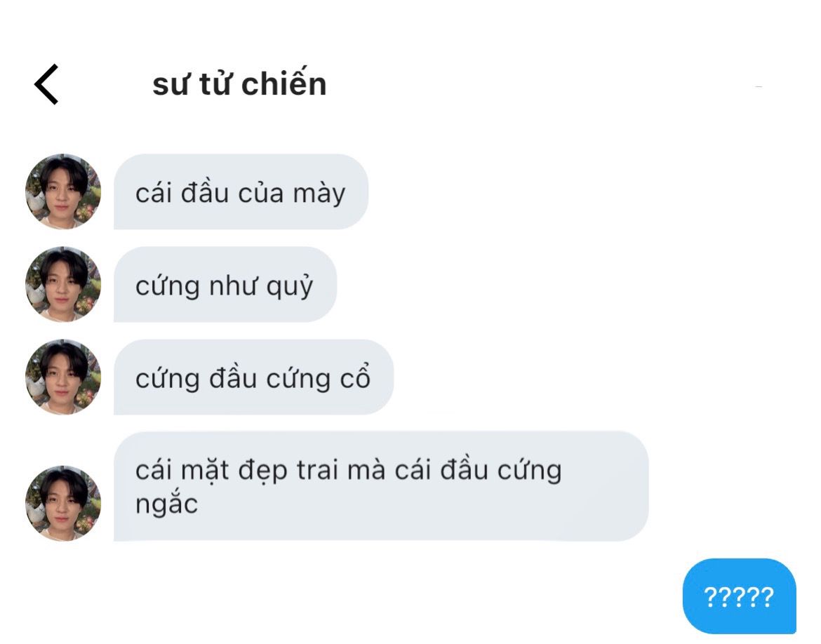Click the words "đẹp trai" in the fourth message
The width and height of the screenshot is (821, 644).
[288, 469]
